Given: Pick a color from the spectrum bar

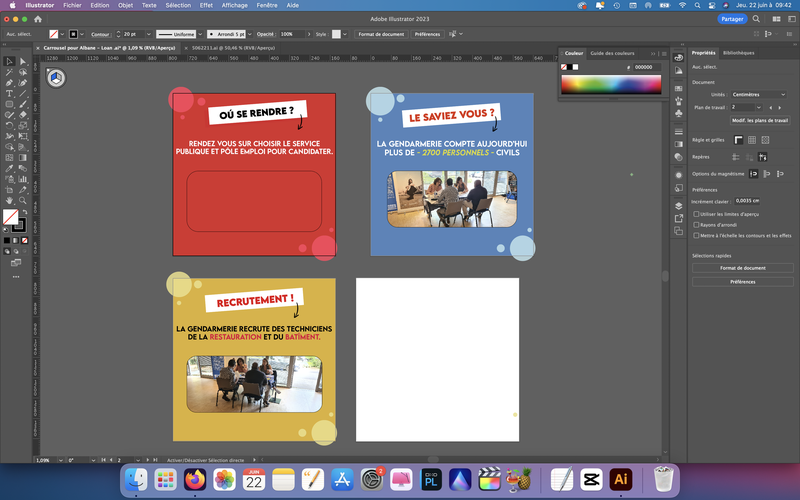Looking at the screenshot, I should click(x=611, y=84).
